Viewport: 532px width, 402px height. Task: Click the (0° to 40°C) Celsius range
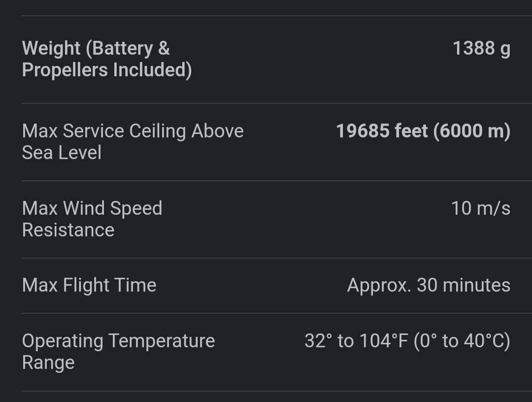pyautogui.click(x=462, y=341)
